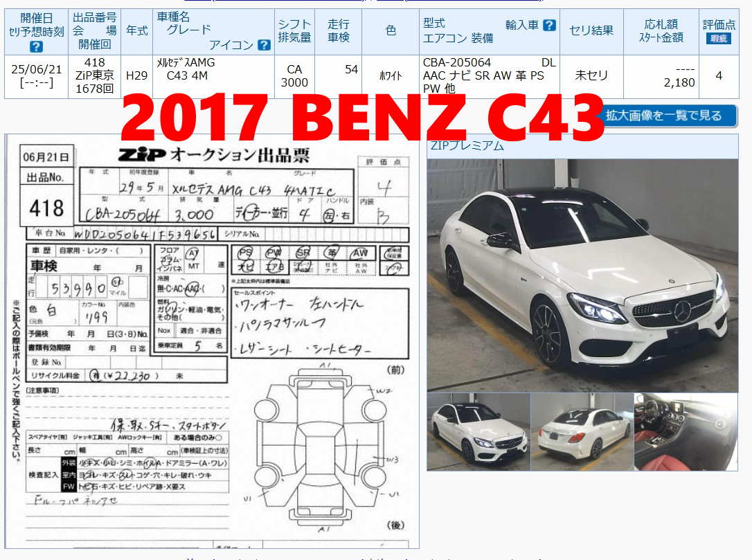Click the help icon beside アイコン
The height and width of the screenshot is (560, 752).
click(x=264, y=45)
